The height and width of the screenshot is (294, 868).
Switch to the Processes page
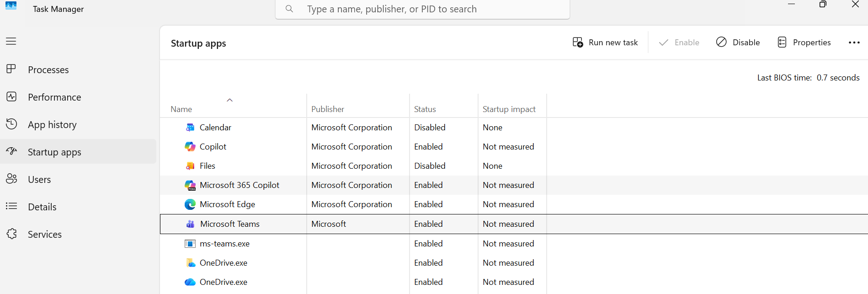pos(79,69)
